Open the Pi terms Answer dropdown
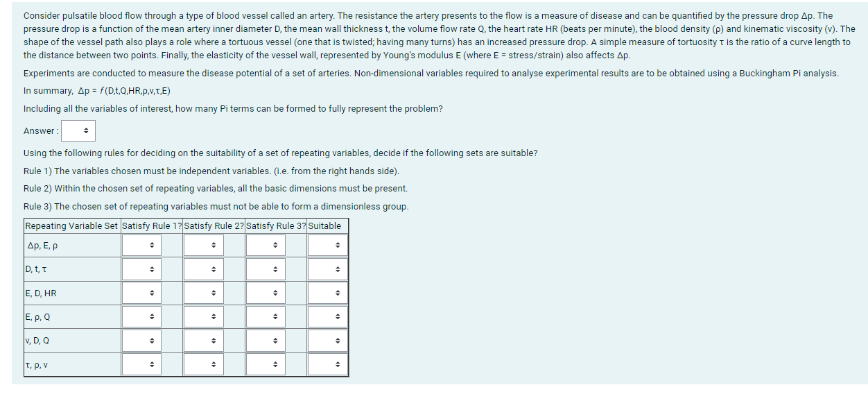868x401 pixels. point(78,130)
